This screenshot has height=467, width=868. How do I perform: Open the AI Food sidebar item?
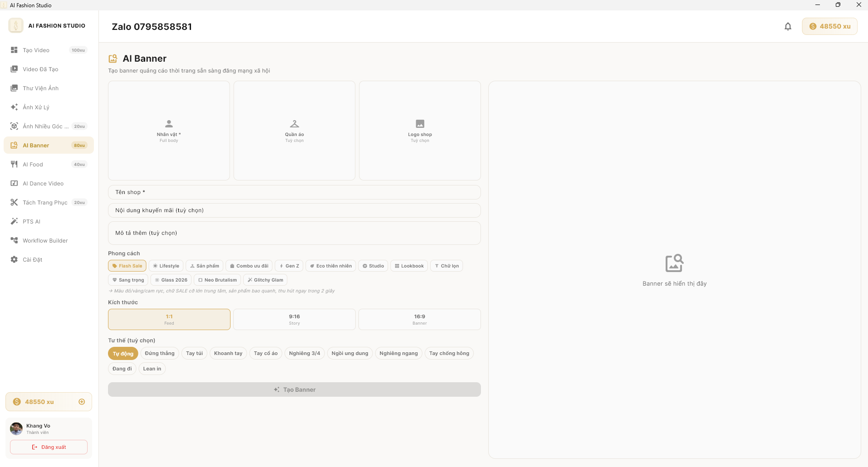point(33,165)
